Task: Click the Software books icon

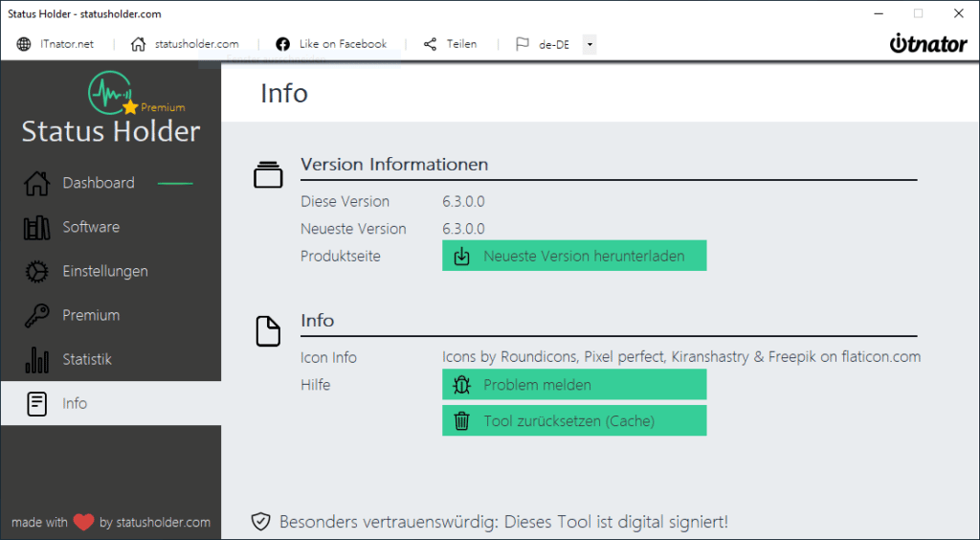Action: tap(37, 228)
